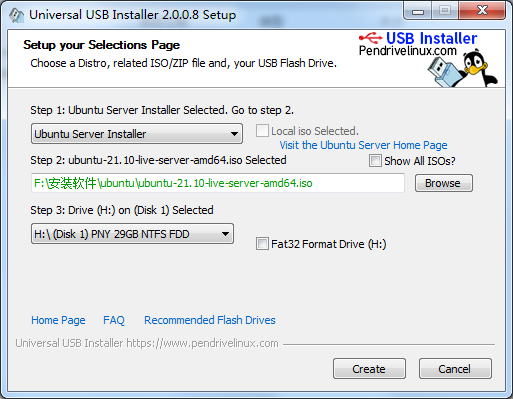Close the Universal USB Installer Setup window

[x=482, y=11]
